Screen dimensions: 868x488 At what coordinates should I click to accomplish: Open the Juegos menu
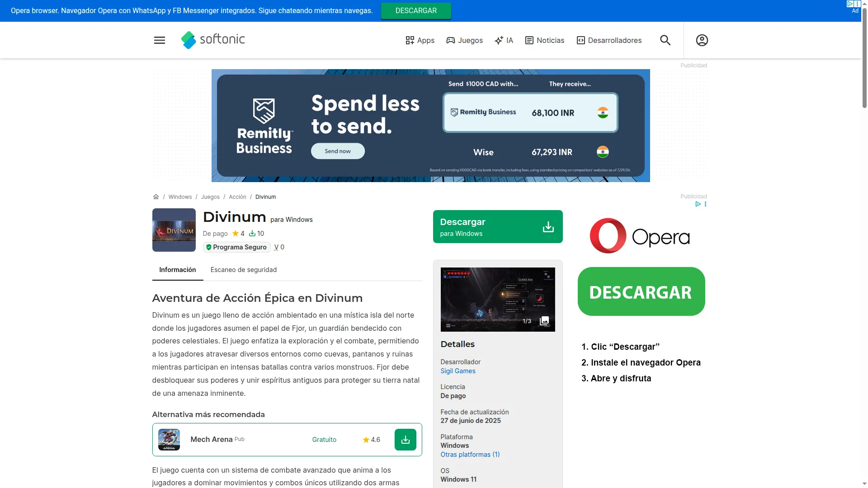[464, 40]
